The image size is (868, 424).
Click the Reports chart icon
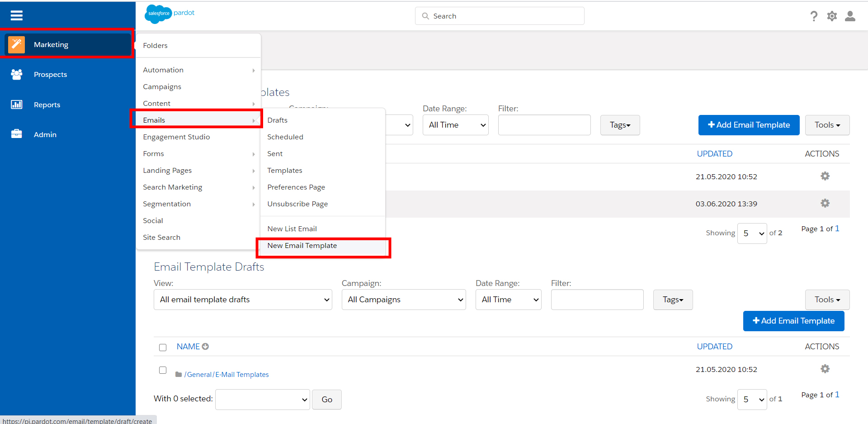click(17, 105)
